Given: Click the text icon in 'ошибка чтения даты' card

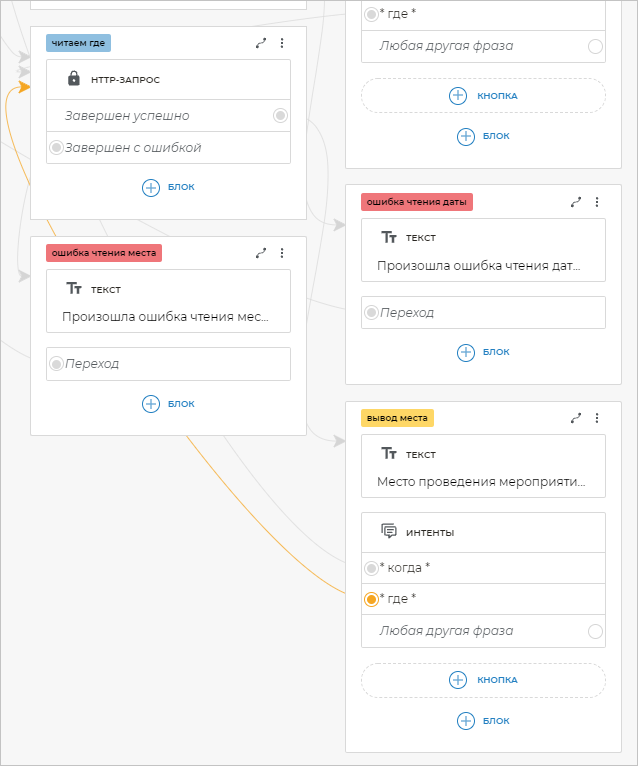Looking at the screenshot, I should (389, 237).
